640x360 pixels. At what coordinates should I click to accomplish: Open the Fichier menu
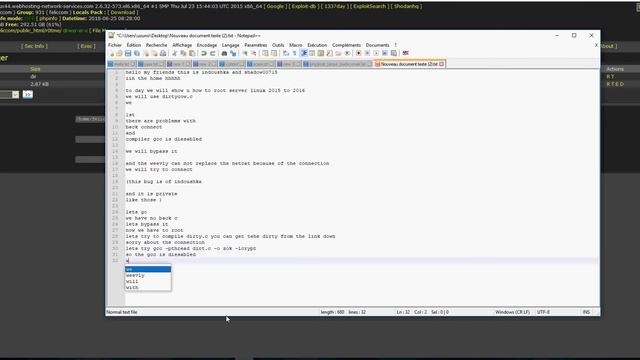115,45
